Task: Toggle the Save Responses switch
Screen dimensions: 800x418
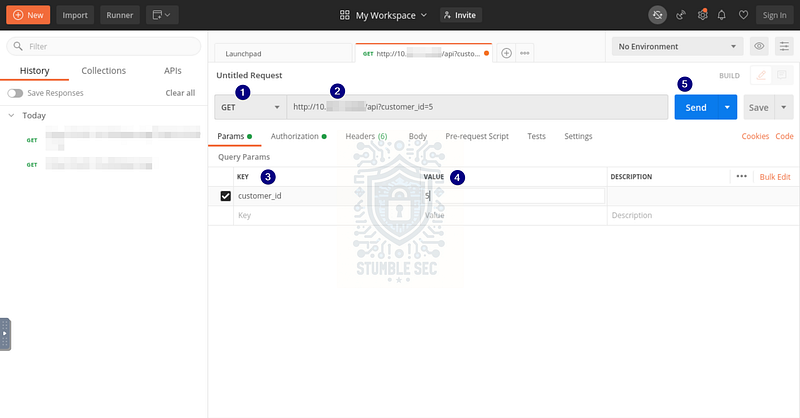Action: point(15,93)
